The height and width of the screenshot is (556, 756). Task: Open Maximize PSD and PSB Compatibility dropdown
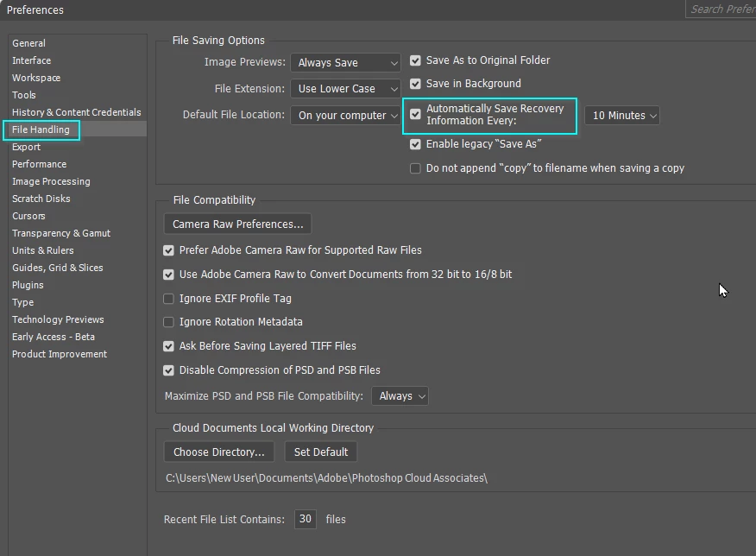400,396
